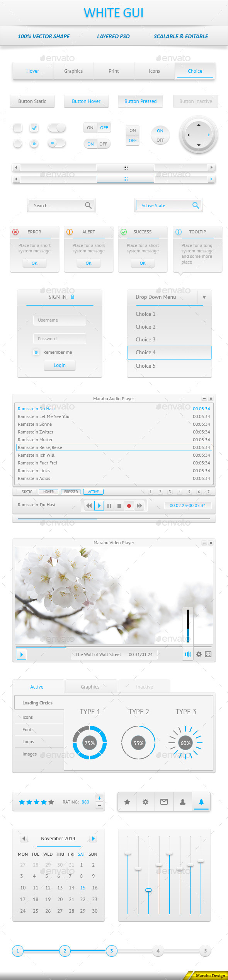Go to previous month in calendar
The height and width of the screenshot is (980, 228).
[x=24, y=838]
